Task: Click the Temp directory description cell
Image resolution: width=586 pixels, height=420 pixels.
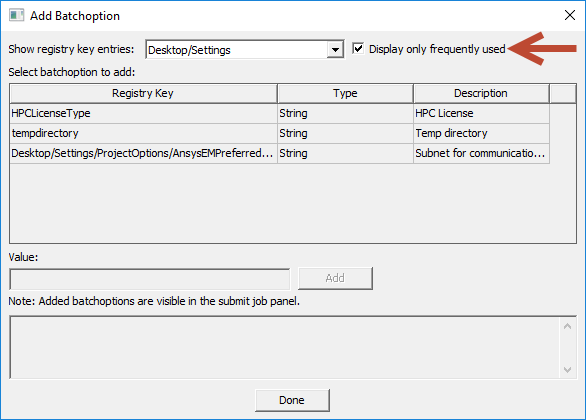Action: point(481,133)
